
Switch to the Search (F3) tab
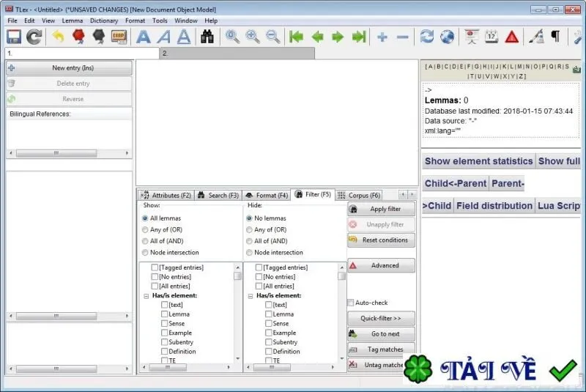[218, 195]
